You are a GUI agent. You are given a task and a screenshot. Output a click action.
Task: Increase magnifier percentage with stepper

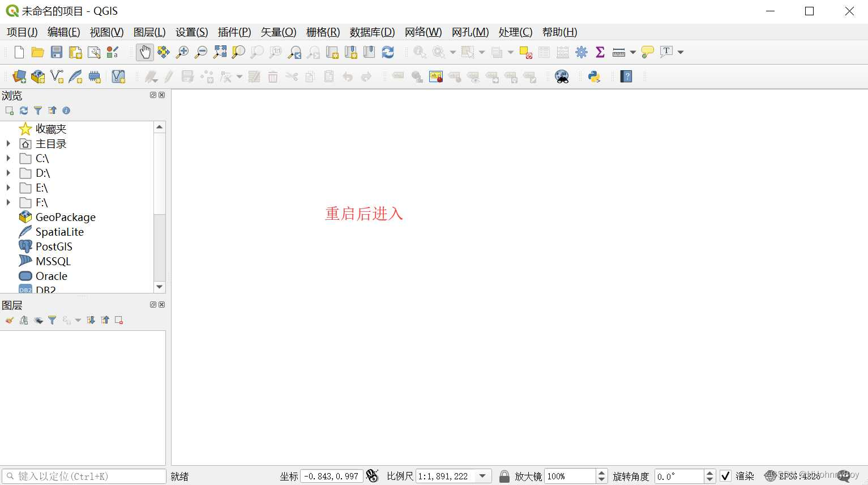click(601, 473)
